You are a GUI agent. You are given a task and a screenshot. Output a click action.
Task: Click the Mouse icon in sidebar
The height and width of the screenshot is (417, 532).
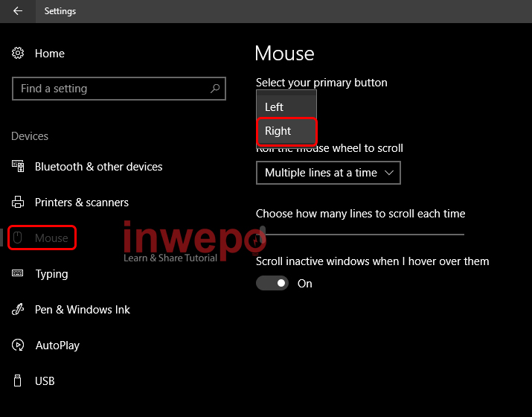(x=18, y=238)
